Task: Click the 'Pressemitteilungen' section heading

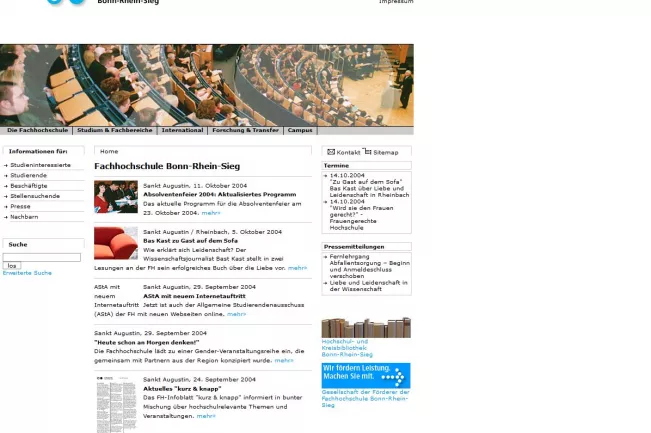Action: 354,247
